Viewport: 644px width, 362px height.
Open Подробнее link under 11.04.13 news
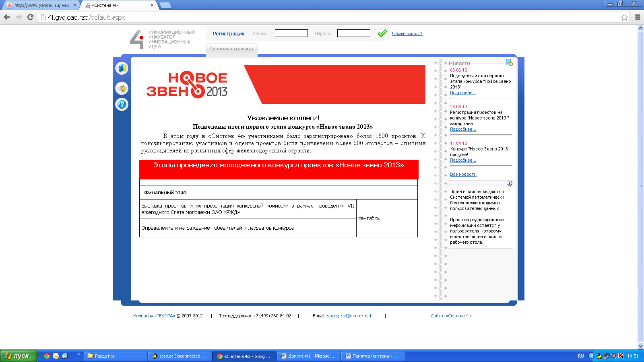pos(463,160)
